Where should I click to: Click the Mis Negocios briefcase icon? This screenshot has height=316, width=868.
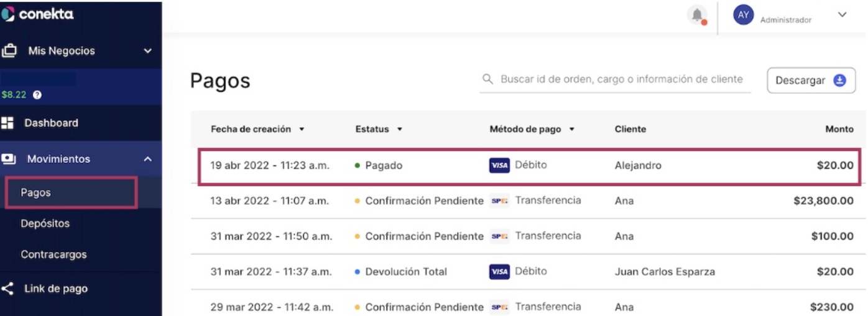(9, 51)
